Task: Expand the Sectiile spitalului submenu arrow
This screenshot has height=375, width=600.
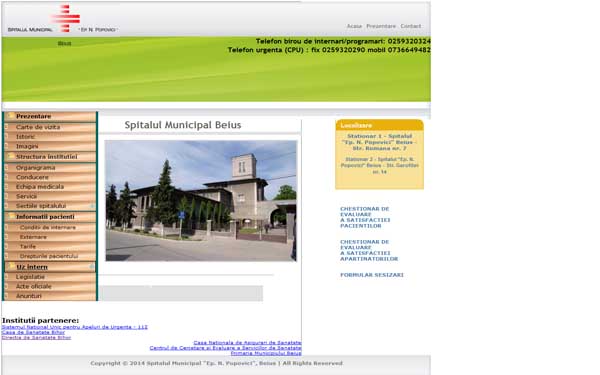Action: point(92,206)
